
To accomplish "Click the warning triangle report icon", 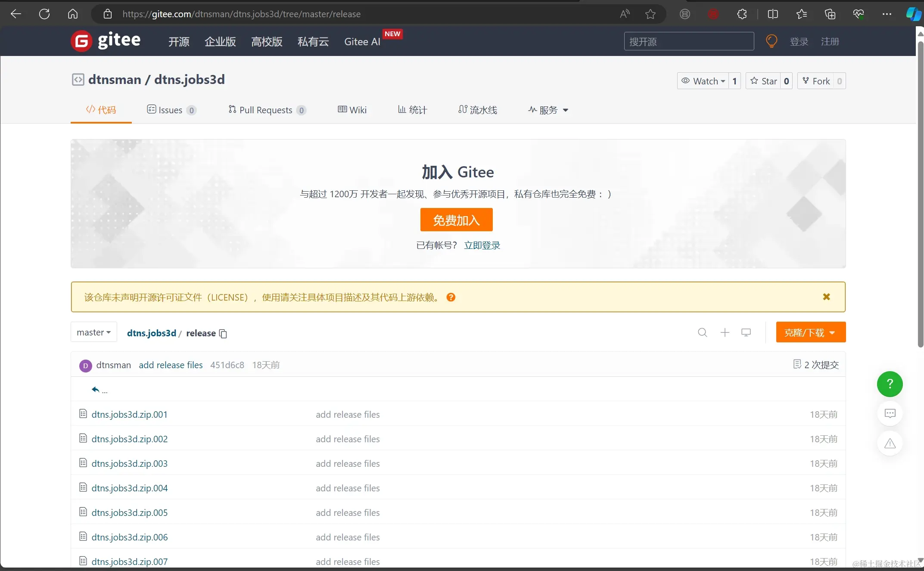I will (x=890, y=444).
